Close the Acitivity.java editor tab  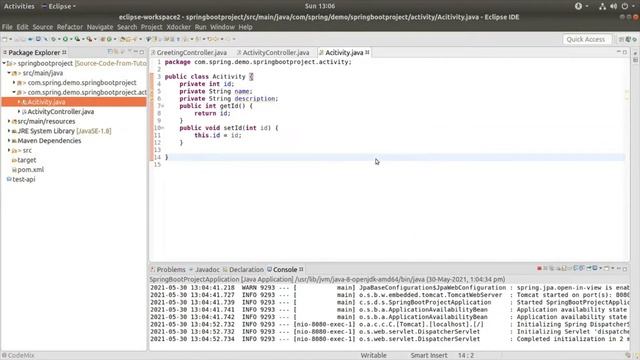(x=367, y=52)
